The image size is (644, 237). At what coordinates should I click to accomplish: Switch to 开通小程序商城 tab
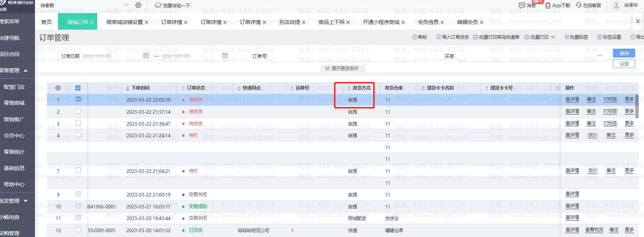pyautogui.click(x=381, y=22)
